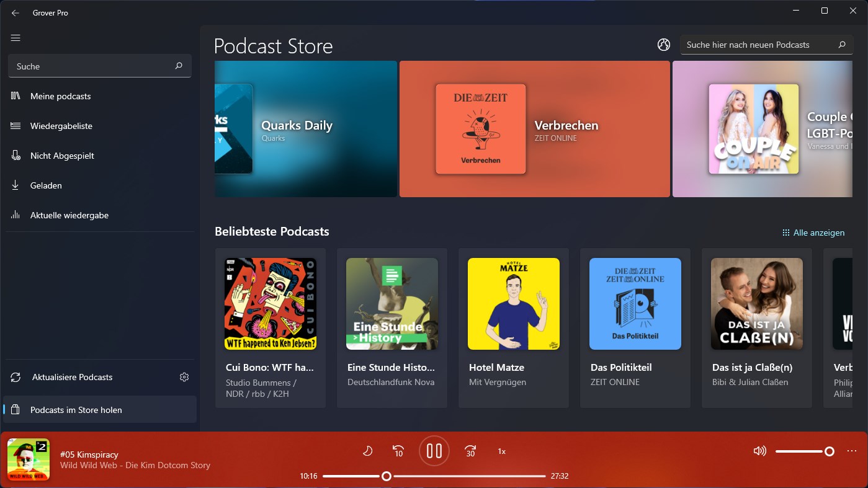Click Mit Vergnügen publisher text
Image resolution: width=868 pixels, height=488 pixels.
coord(498,382)
